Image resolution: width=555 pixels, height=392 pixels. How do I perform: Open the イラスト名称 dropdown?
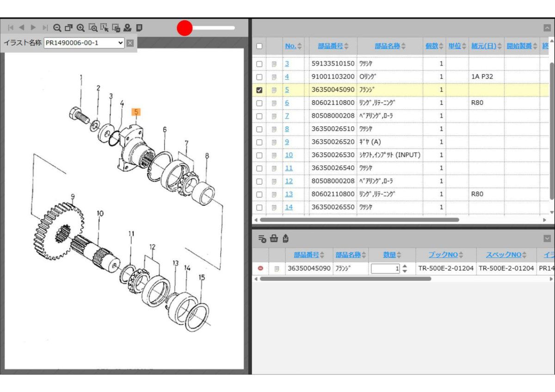[x=84, y=43]
